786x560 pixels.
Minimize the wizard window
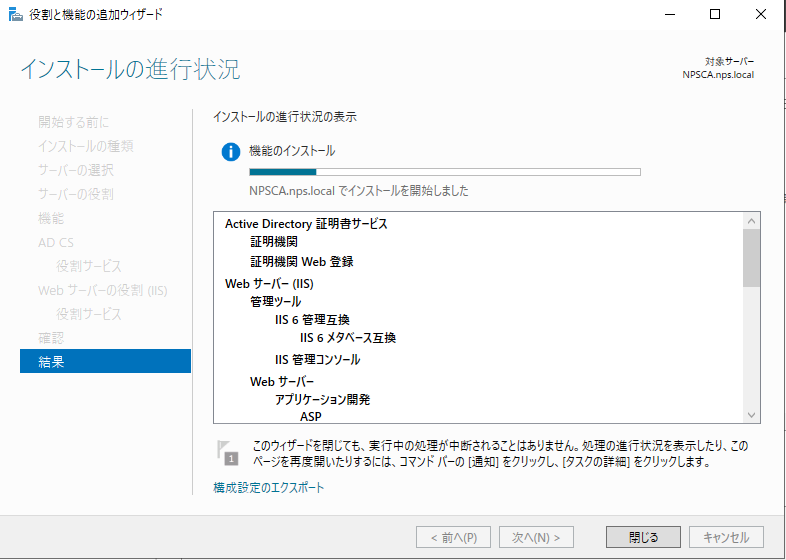coord(670,15)
